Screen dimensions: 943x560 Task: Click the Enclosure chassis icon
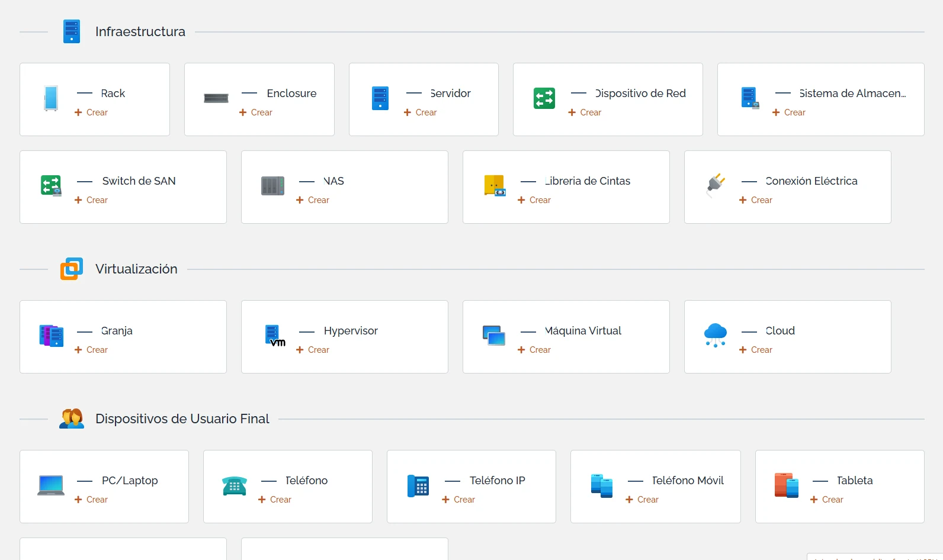(216, 98)
